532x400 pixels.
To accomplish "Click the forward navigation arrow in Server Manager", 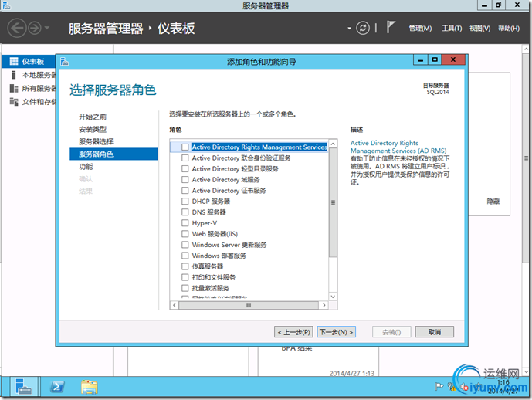I will coord(34,28).
